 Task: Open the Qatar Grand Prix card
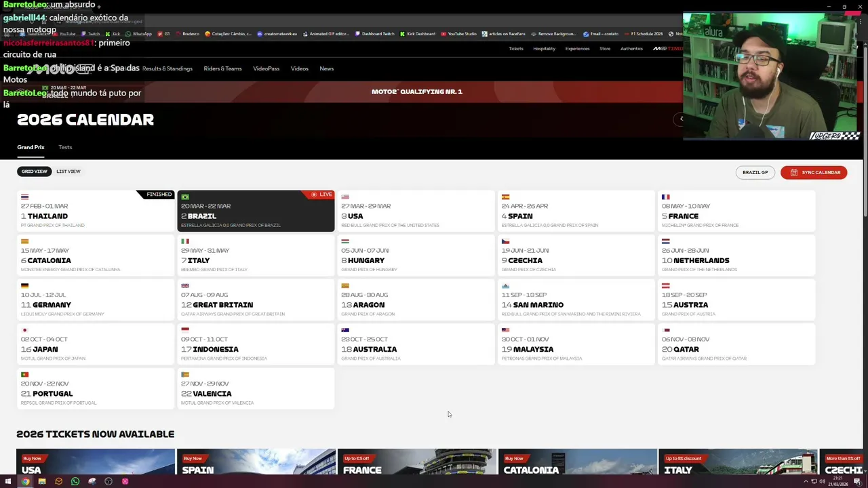tap(736, 344)
